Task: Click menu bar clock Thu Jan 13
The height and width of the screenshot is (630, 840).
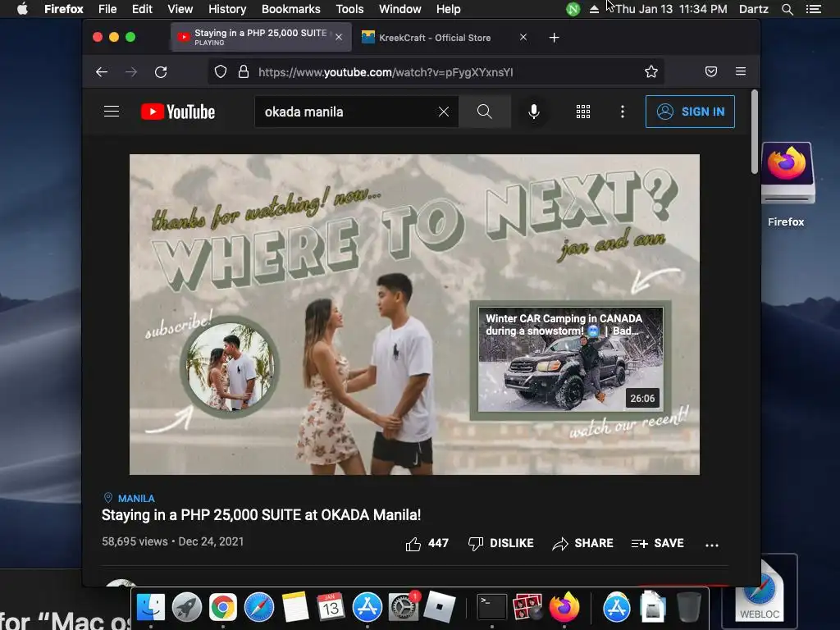Action: coord(671,9)
